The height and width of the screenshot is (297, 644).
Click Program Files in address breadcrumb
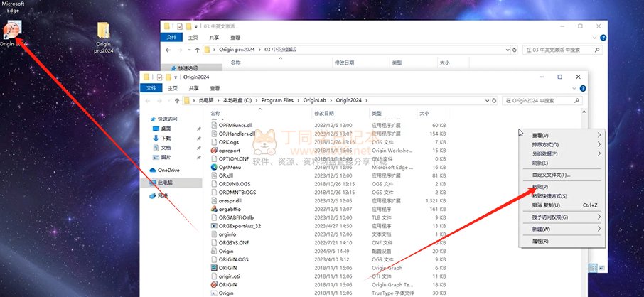pyautogui.click(x=277, y=100)
